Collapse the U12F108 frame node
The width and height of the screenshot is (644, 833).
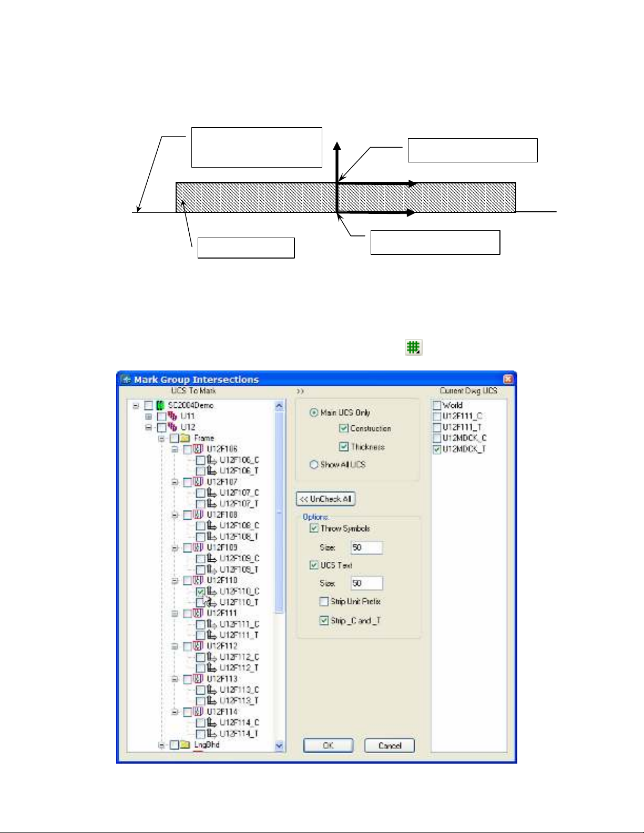tap(175, 515)
